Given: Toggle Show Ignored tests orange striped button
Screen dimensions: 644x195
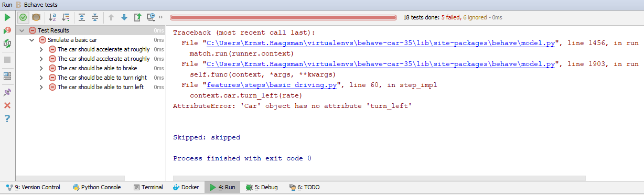Looking at the screenshot, I should pos(36,17).
